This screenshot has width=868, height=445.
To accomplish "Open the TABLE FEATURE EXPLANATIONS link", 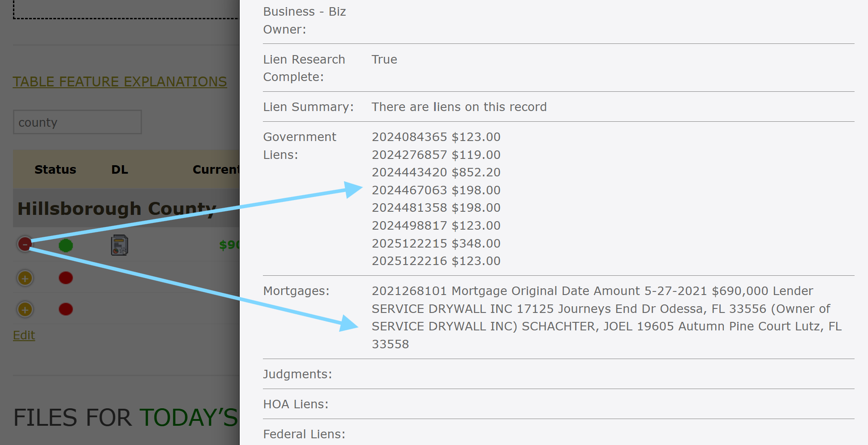I will coord(120,82).
